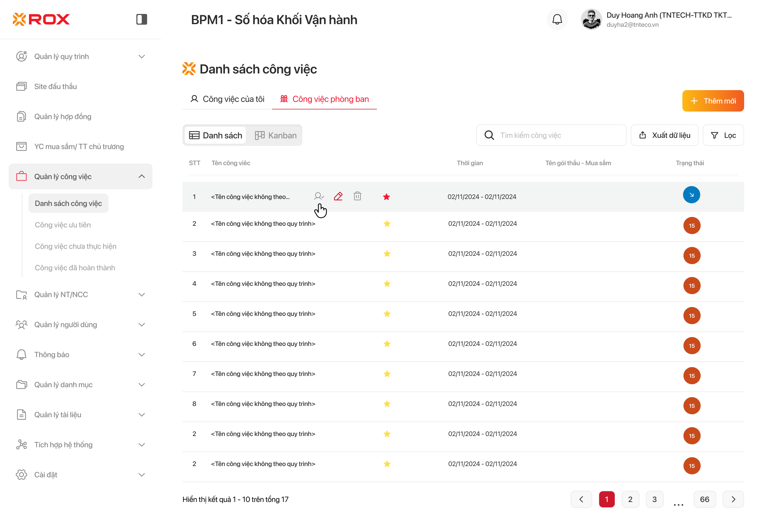The width and height of the screenshot is (757, 532).
Task: Click the blue status arrow icon in row 1
Action: [x=692, y=195]
